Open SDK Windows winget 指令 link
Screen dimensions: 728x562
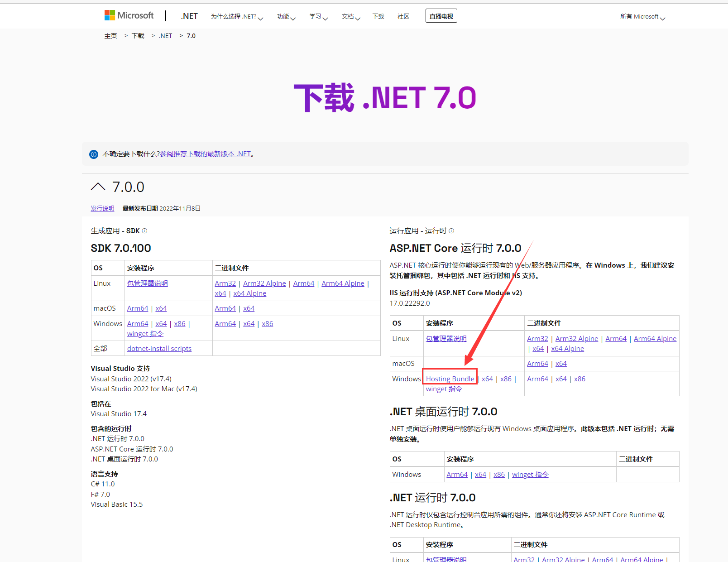(145, 334)
